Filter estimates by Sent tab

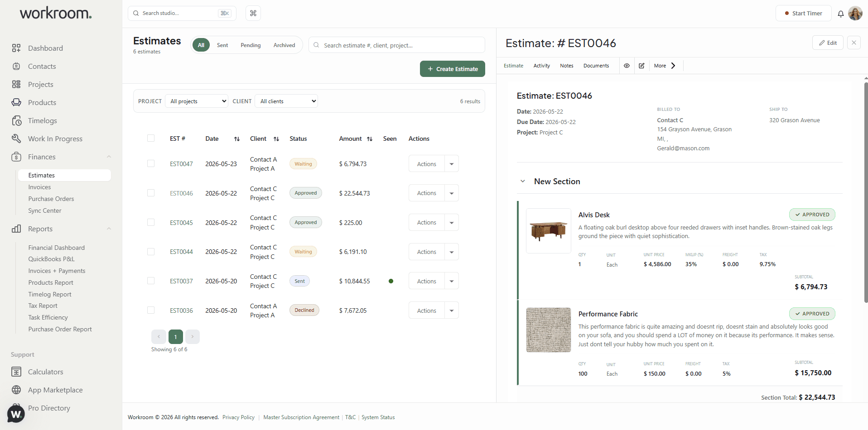coord(222,45)
